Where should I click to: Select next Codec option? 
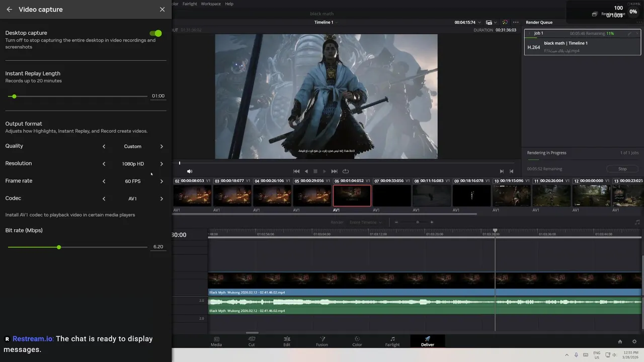click(x=162, y=199)
